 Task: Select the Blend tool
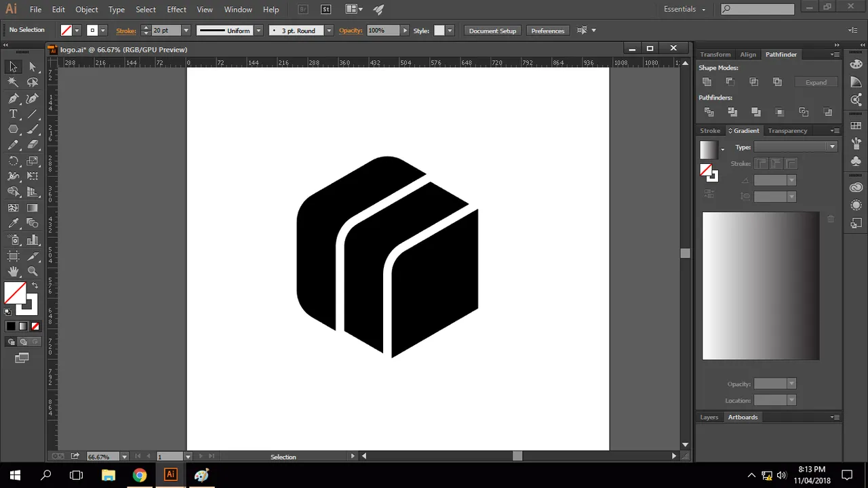pyautogui.click(x=33, y=224)
